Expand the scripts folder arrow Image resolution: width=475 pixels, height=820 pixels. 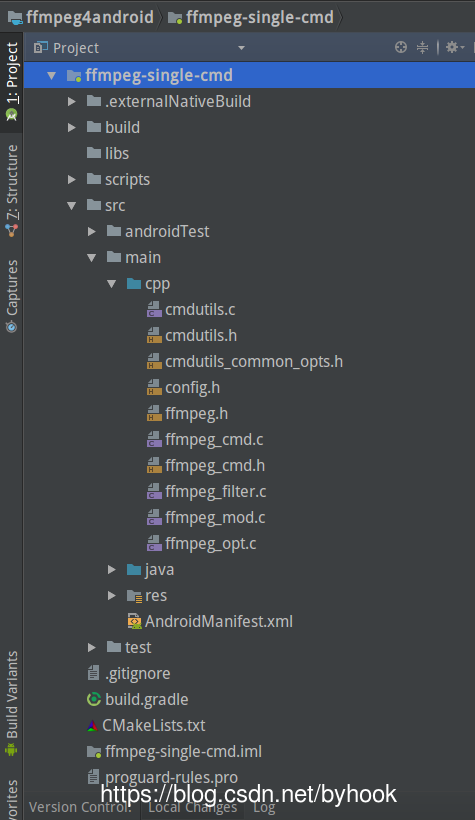[72, 179]
